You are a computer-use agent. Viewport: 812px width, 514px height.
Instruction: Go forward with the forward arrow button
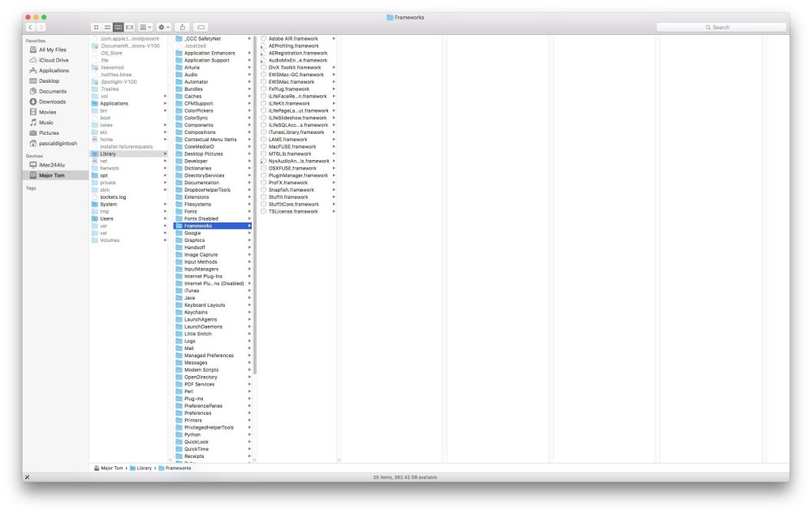41,27
